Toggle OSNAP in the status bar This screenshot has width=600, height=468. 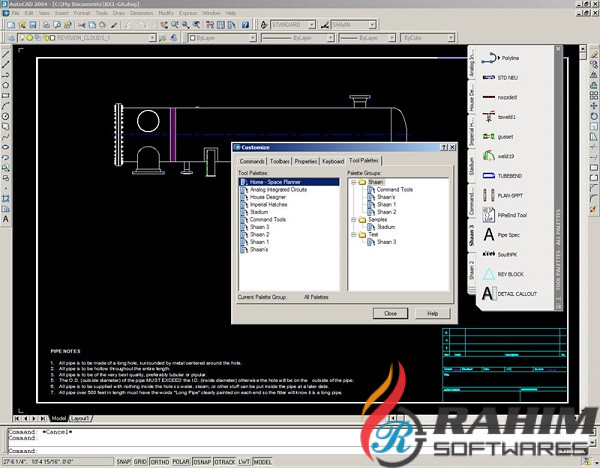pyautogui.click(x=202, y=462)
